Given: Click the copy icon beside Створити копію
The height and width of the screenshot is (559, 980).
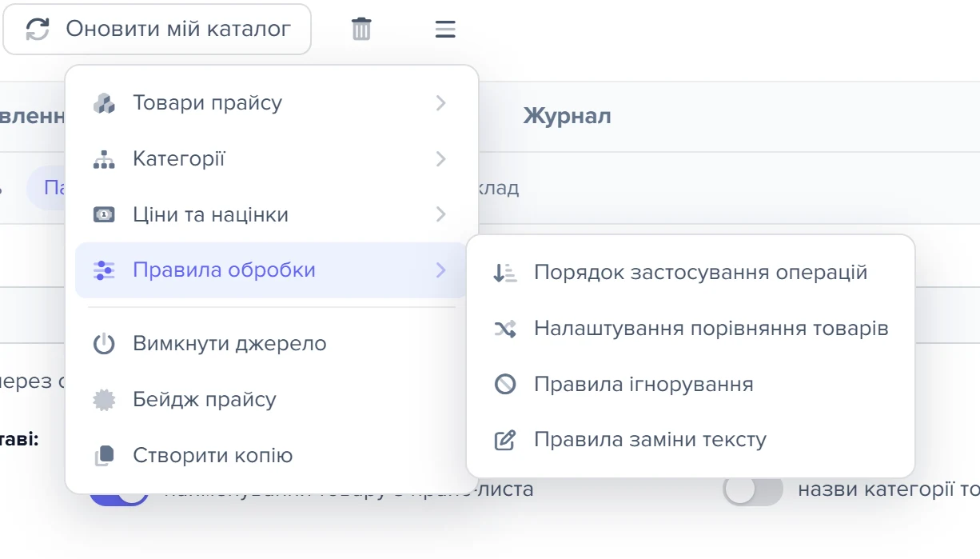Looking at the screenshot, I should tap(105, 456).
